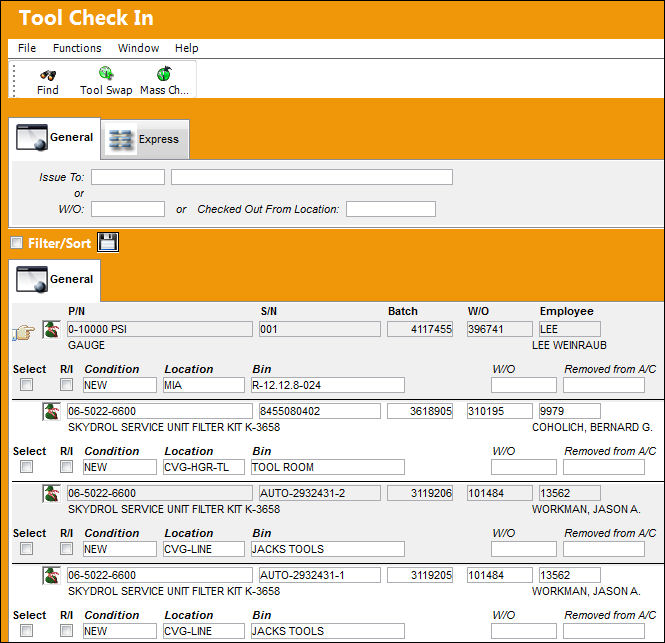Launch the Mass Ch... toolbar button

pos(165,81)
